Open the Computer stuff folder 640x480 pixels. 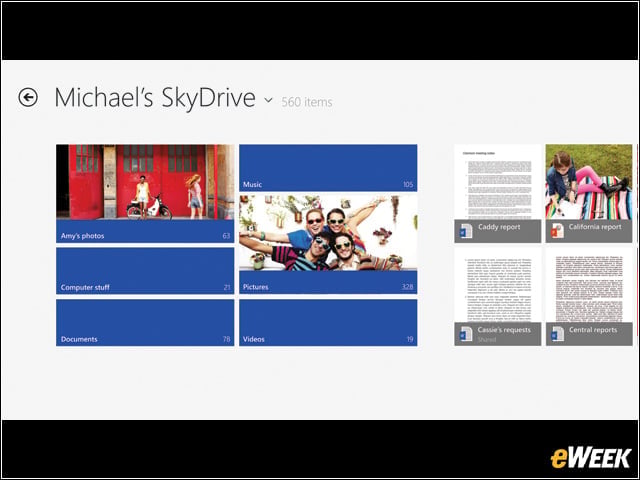point(145,271)
